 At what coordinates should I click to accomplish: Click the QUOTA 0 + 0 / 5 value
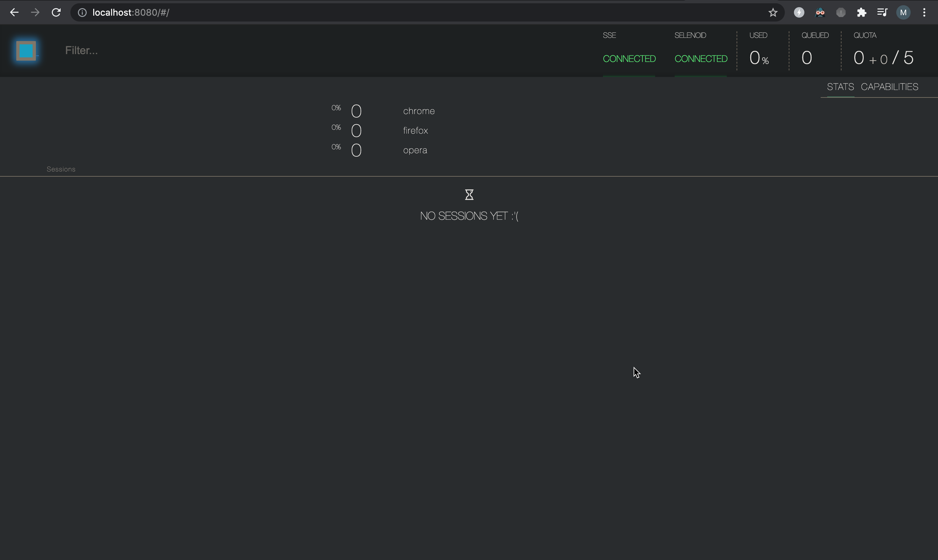[883, 58]
